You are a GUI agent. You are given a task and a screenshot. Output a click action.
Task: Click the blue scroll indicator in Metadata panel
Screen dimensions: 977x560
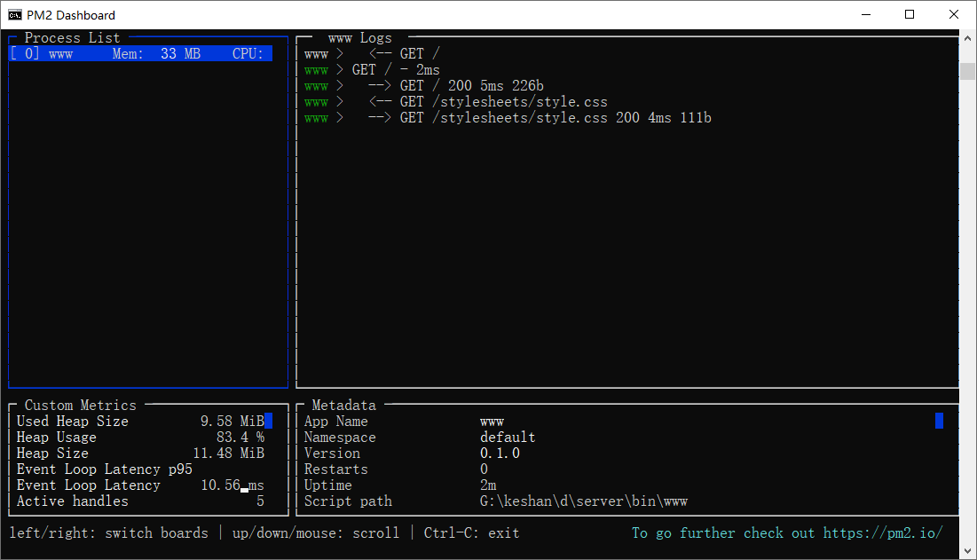[x=939, y=421]
